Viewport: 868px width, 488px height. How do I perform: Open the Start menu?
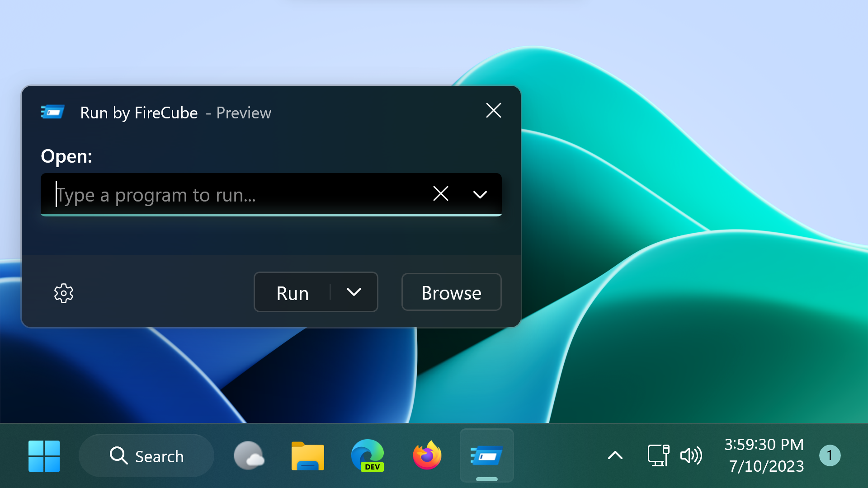[45, 456]
